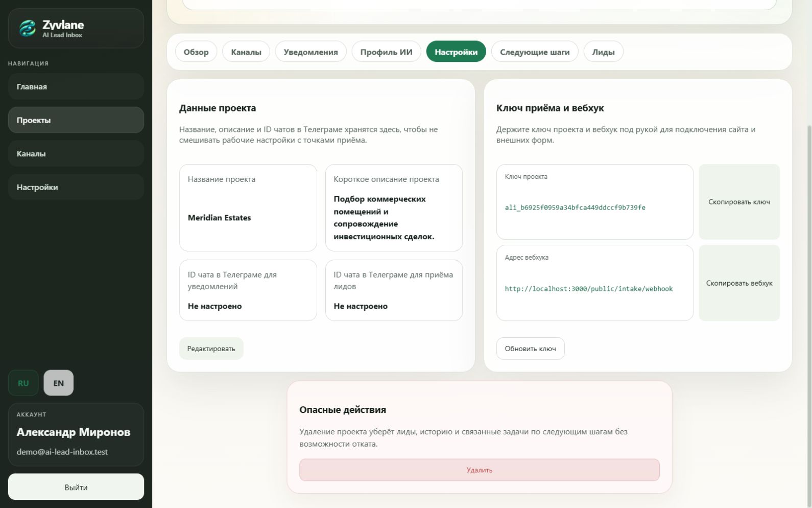Click the Zyvlane logo icon
The image size is (812, 508).
click(28, 28)
